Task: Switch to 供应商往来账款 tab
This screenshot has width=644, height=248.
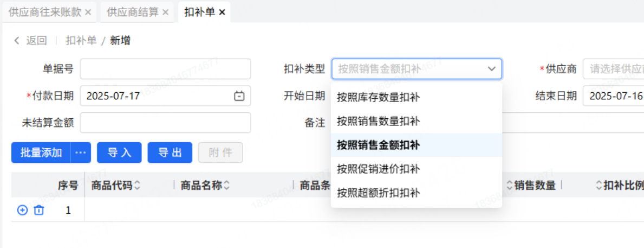Action: (45, 12)
